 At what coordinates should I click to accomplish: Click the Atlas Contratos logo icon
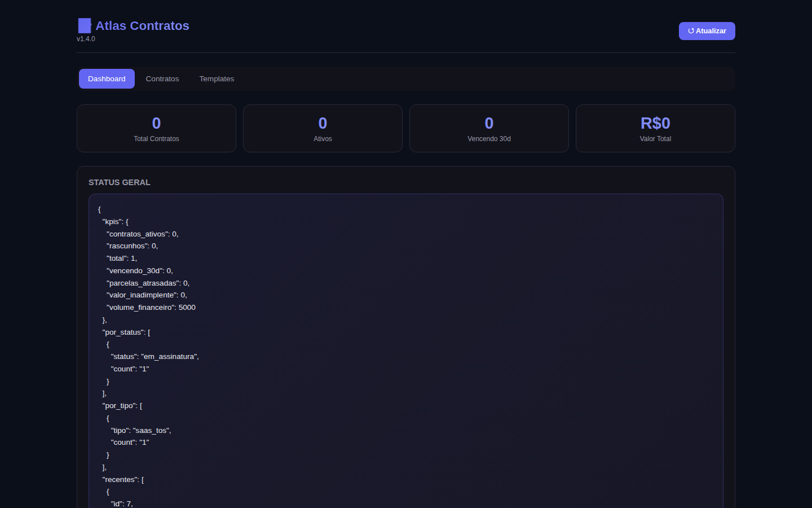tap(85, 25)
